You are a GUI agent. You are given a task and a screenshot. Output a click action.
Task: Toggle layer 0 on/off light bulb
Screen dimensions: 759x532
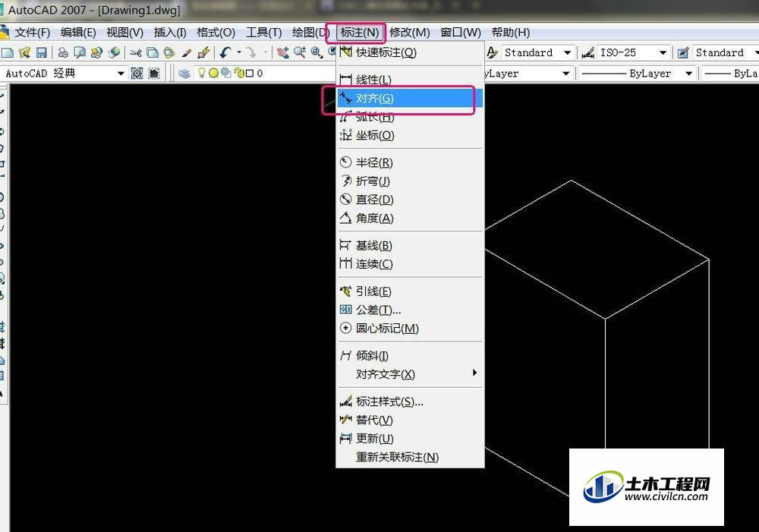pyautogui.click(x=202, y=73)
